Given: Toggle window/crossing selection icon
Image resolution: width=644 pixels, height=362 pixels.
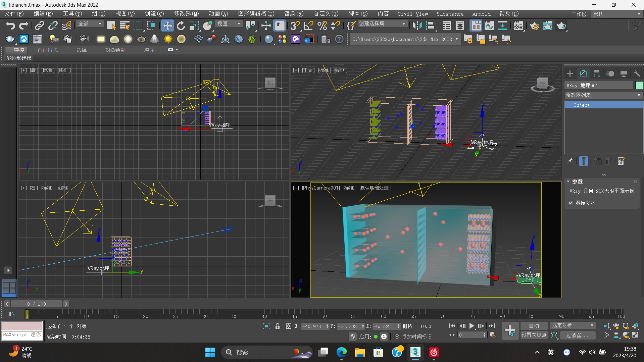Looking at the screenshot, I should click(151, 26).
